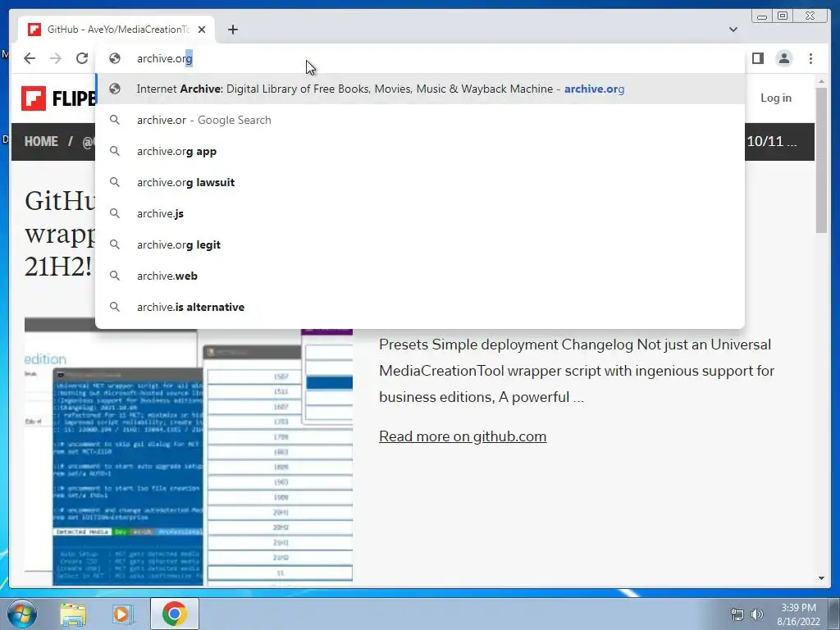Click the scrollbar up arrow
This screenshot has height=630, width=840.
tap(821, 81)
